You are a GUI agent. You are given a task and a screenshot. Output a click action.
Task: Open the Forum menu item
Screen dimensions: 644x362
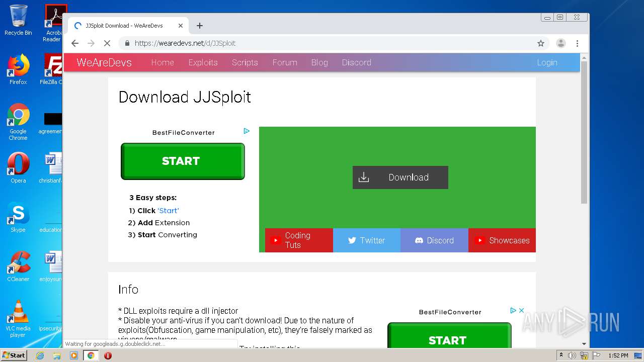point(285,62)
